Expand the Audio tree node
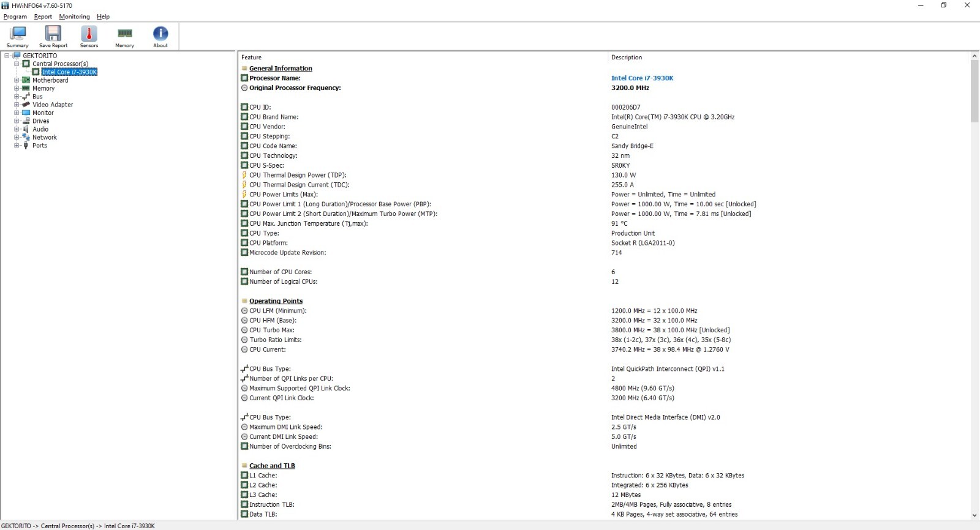The height and width of the screenshot is (530, 980). point(17,129)
